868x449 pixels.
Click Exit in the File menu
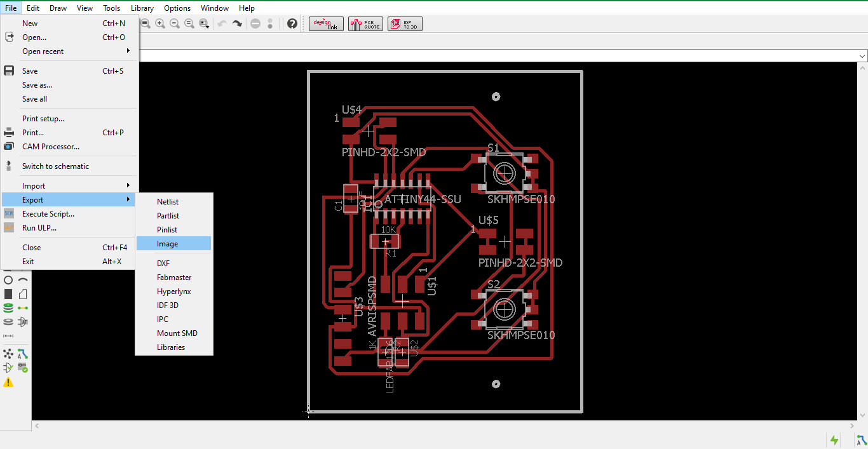coord(69,262)
